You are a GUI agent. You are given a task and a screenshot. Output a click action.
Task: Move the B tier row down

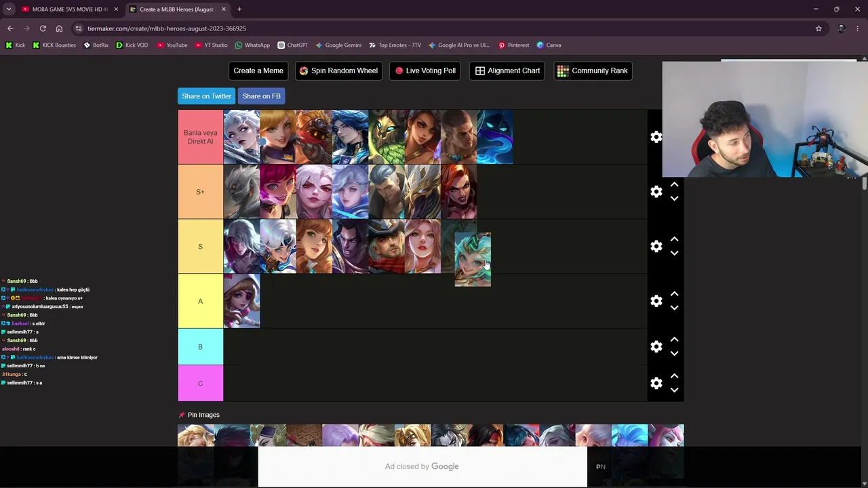(674, 353)
